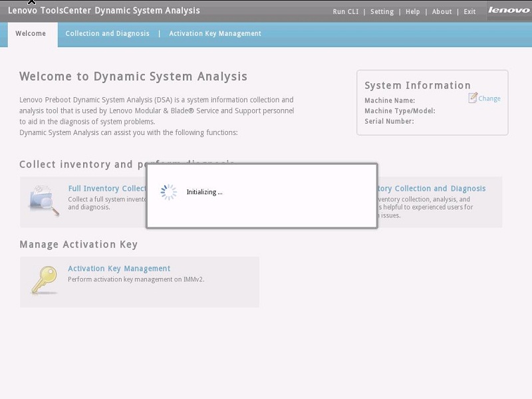Go to the Activation Key Management tab
Viewport: 532px width, 399px height.
[215, 34]
